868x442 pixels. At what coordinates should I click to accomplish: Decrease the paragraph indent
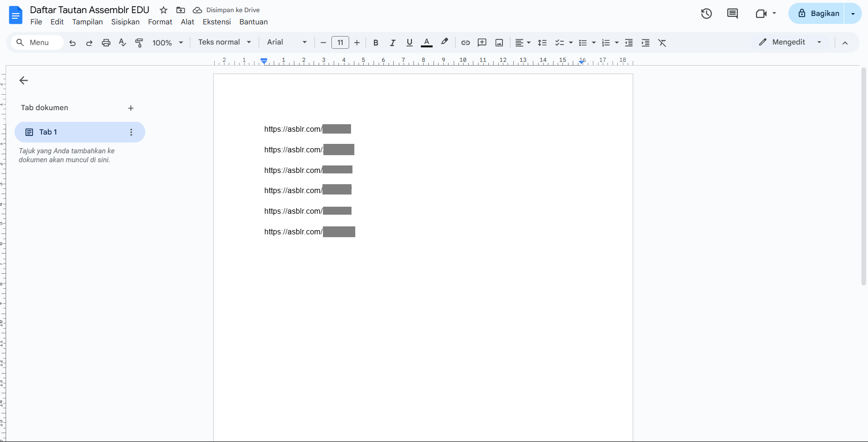pyautogui.click(x=629, y=43)
